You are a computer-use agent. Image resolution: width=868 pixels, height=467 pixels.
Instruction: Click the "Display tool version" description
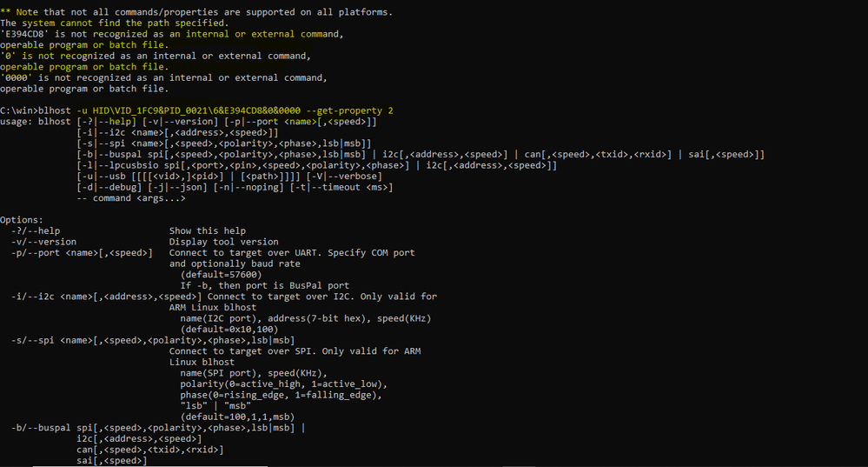224,242
